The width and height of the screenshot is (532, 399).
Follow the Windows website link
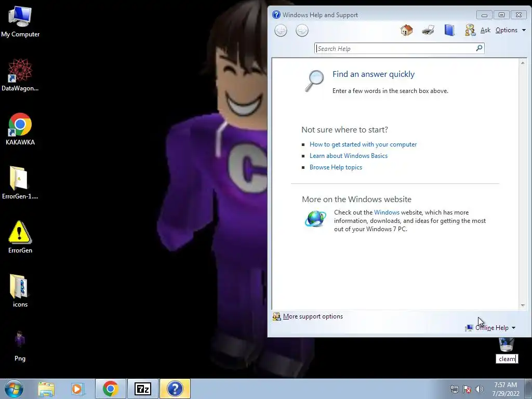pyautogui.click(x=387, y=212)
